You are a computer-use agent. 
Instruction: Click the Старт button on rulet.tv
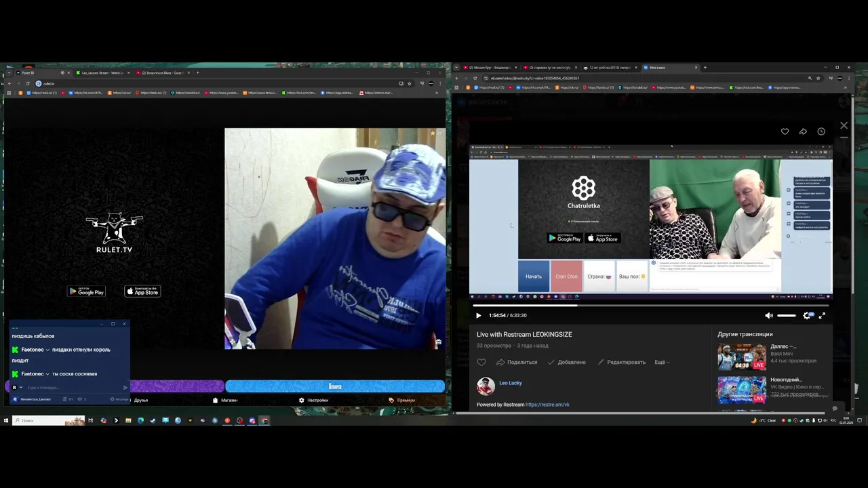[335, 386]
